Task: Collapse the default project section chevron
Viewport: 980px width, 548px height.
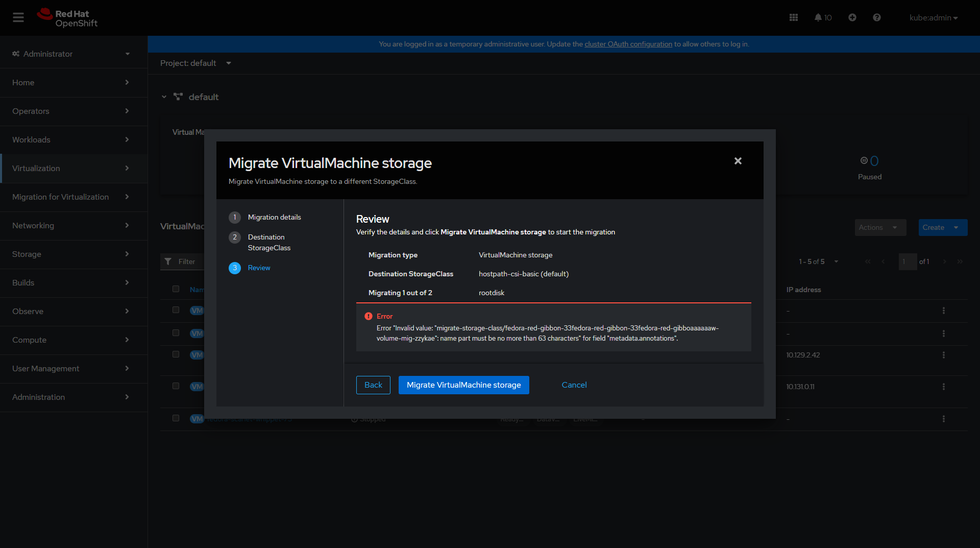Action: click(x=164, y=97)
